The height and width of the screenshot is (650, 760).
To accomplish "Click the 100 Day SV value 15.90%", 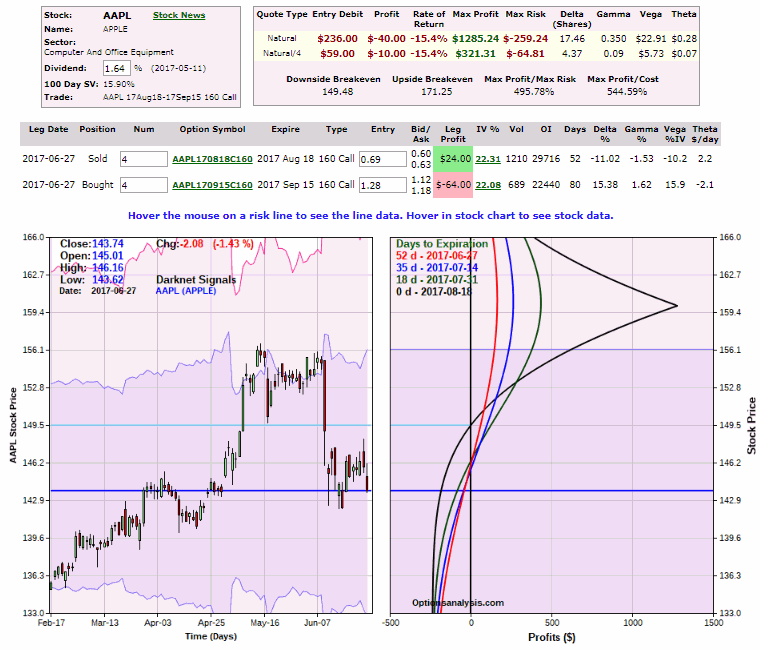I will click(119, 84).
